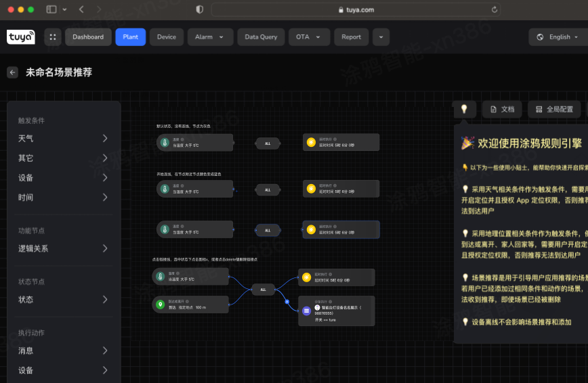Open the app grid menu icon
This screenshot has height=383, width=588.
(53, 37)
